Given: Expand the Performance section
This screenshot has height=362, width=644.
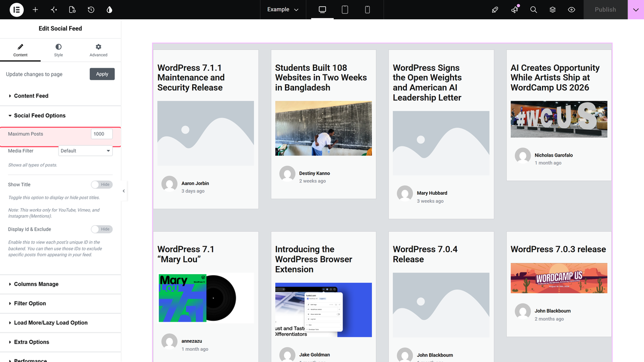Looking at the screenshot, I should [61, 358].
